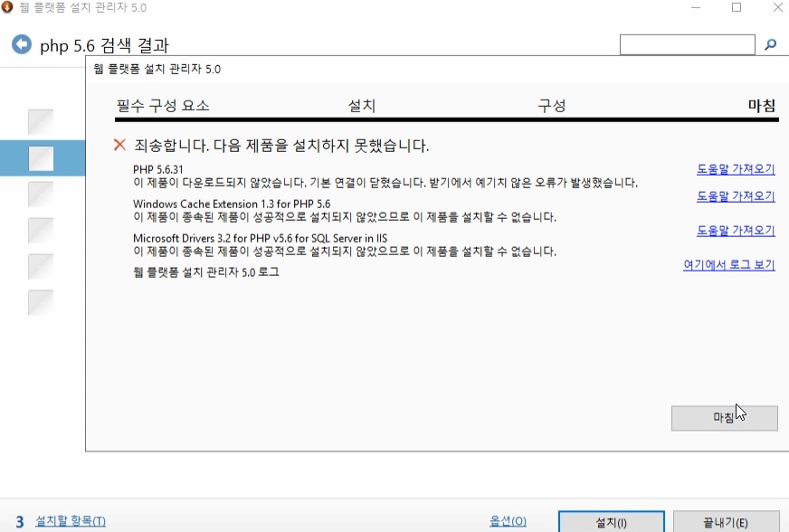Click the '구성' step heading
This screenshot has width=789, height=532.
pyautogui.click(x=552, y=106)
